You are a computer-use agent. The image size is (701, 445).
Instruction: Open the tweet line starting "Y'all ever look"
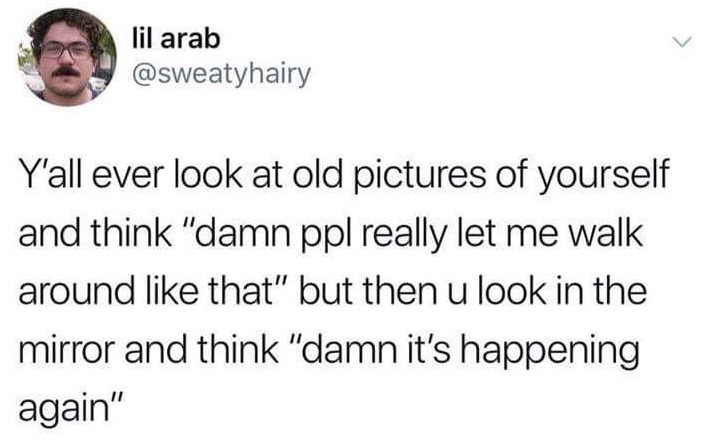(x=345, y=176)
